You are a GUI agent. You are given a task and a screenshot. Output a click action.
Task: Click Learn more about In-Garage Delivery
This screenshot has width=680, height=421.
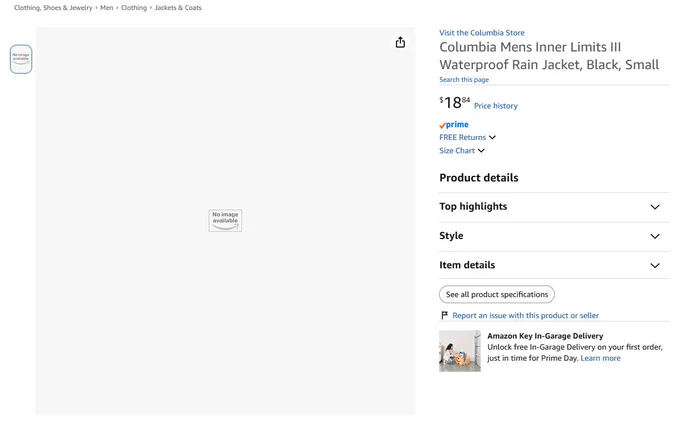(600, 358)
